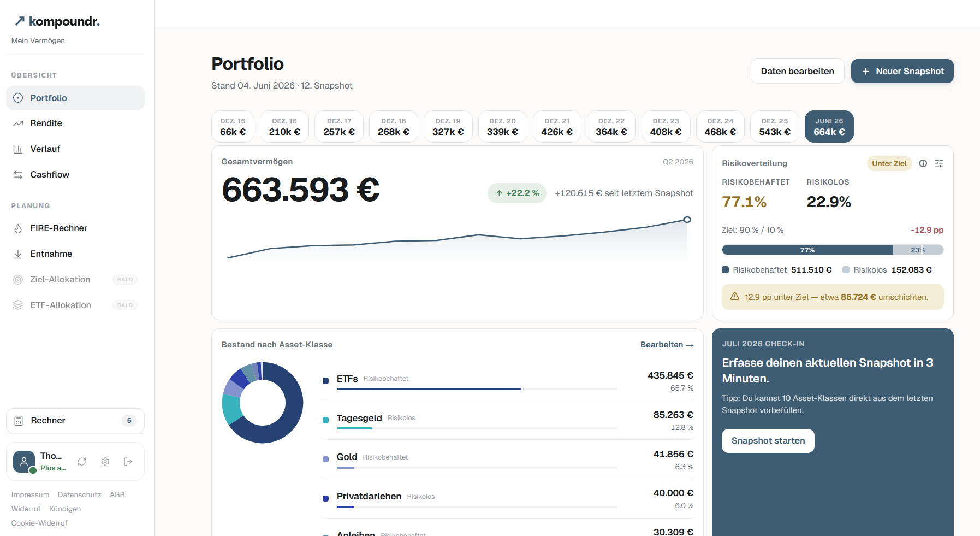The image size is (980, 536).
Task: Click the sync refresh icon in user card
Action: (x=82, y=462)
